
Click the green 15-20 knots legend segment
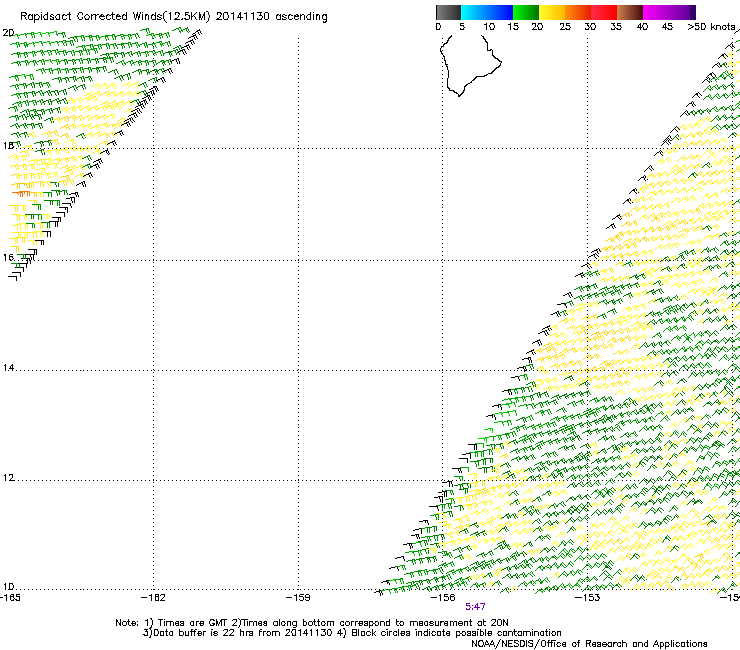click(x=526, y=12)
